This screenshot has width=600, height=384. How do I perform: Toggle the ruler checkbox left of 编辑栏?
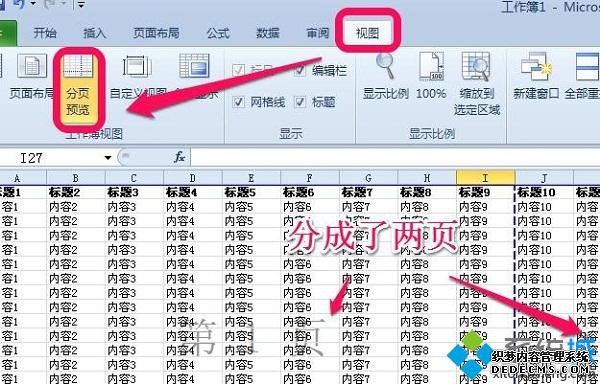(x=238, y=71)
